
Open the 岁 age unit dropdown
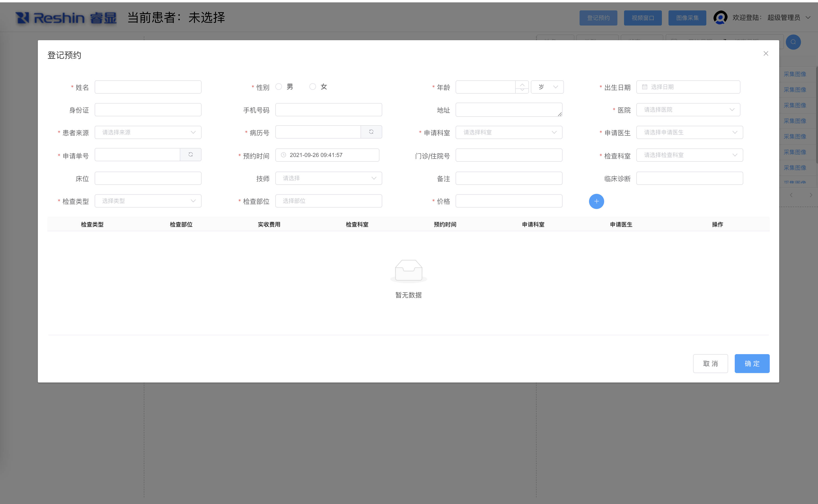pos(547,87)
